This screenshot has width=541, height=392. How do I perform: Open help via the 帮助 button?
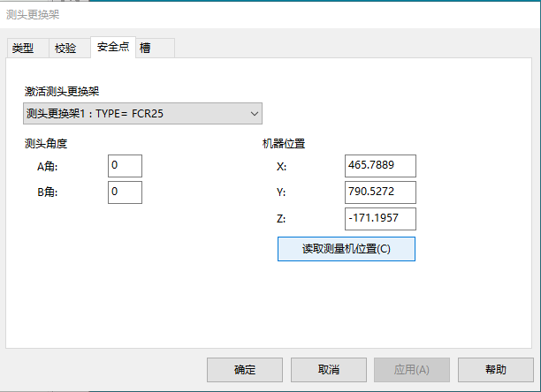pos(496,370)
